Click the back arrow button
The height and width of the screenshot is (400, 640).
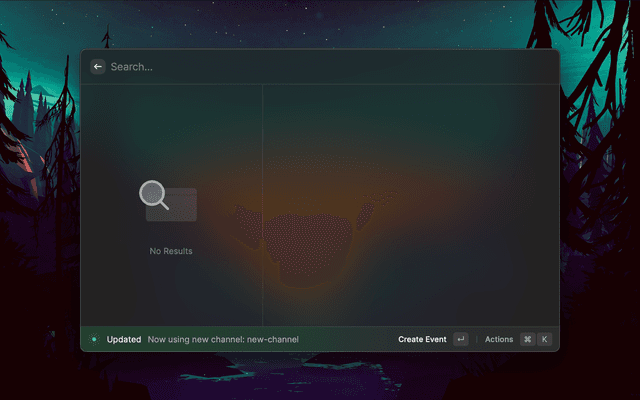[x=97, y=67]
